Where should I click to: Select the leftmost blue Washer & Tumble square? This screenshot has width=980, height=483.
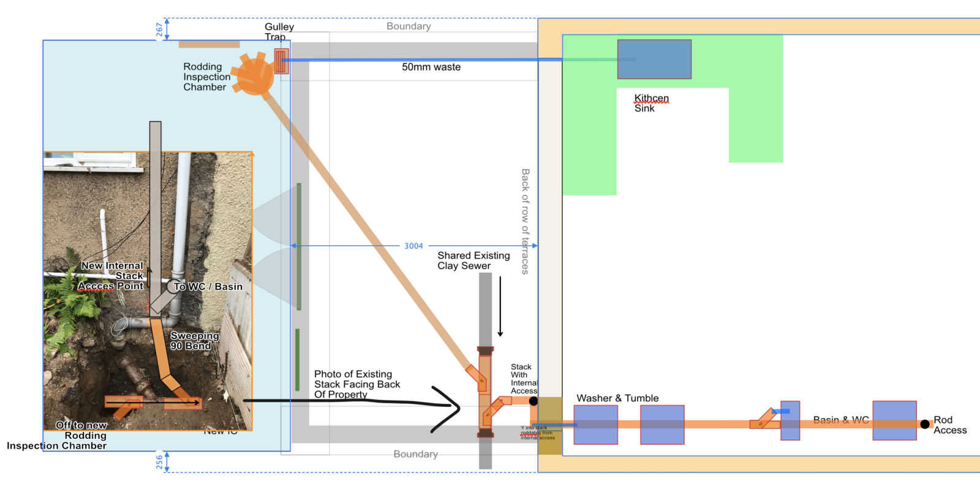[595, 424]
